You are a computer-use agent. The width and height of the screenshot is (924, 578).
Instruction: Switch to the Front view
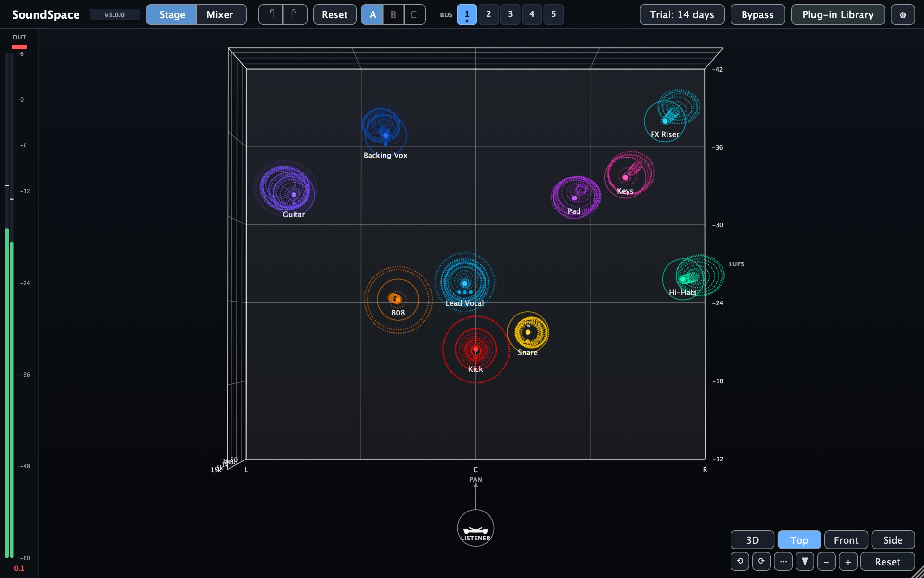[846, 540]
